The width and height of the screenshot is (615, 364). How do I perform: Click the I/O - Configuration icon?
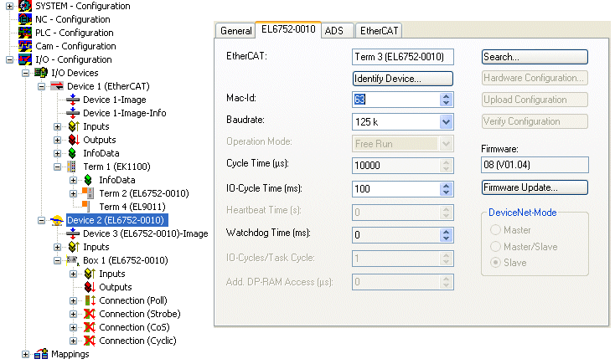[x=25, y=59]
